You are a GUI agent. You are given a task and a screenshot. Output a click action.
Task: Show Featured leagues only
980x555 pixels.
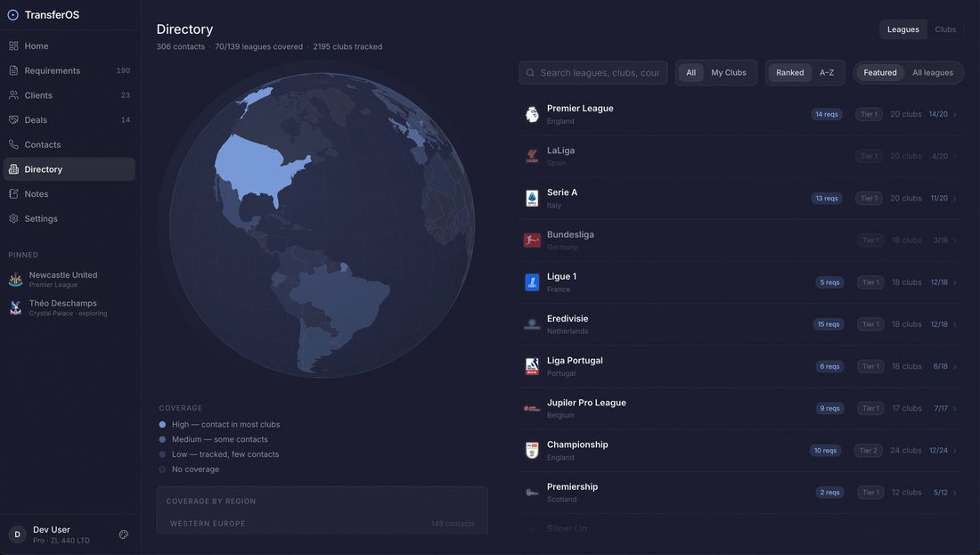(x=880, y=72)
